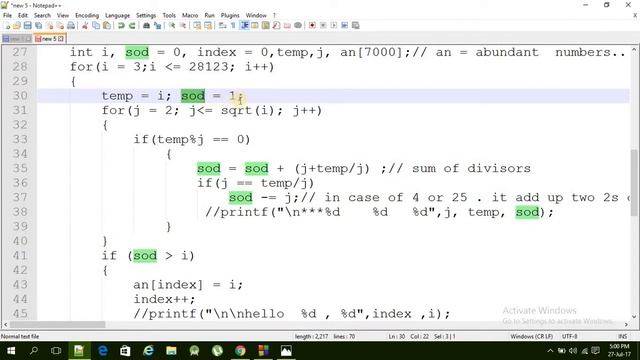Open folder as workspace icon
Screen dimensions: 640x360
click(287, 25)
